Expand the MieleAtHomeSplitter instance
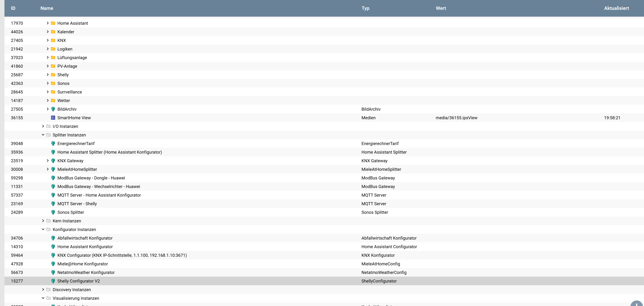 click(48, 169)
